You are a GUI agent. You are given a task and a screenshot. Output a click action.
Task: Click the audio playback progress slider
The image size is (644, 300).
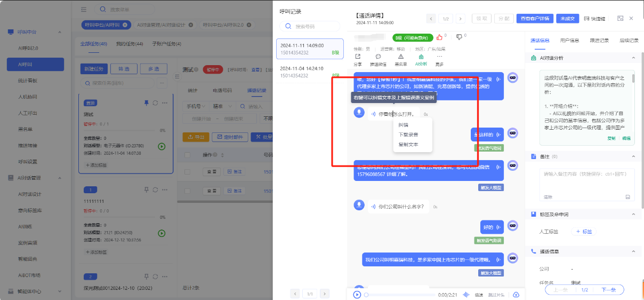point(400,295)
